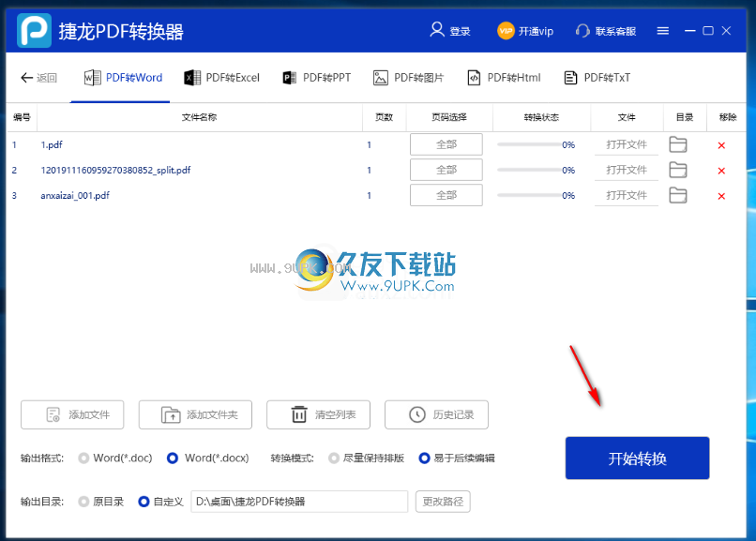Click the 返回 back label
The image size is (756, 541).
(47, 78)
